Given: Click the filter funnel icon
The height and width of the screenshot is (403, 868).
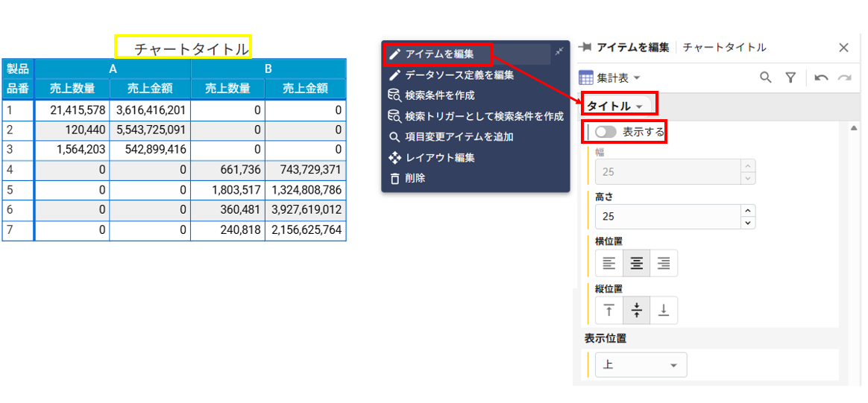Looking at the screenshot, I should 790,77.
